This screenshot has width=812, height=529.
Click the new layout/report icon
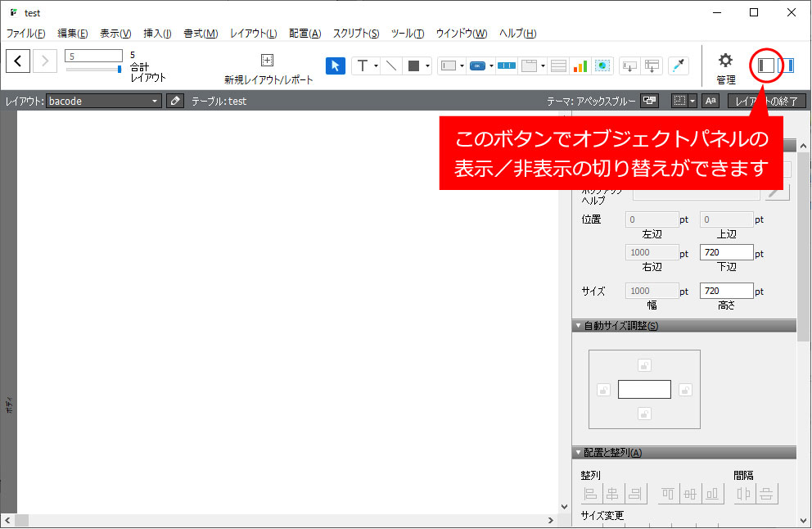[267, 60]
